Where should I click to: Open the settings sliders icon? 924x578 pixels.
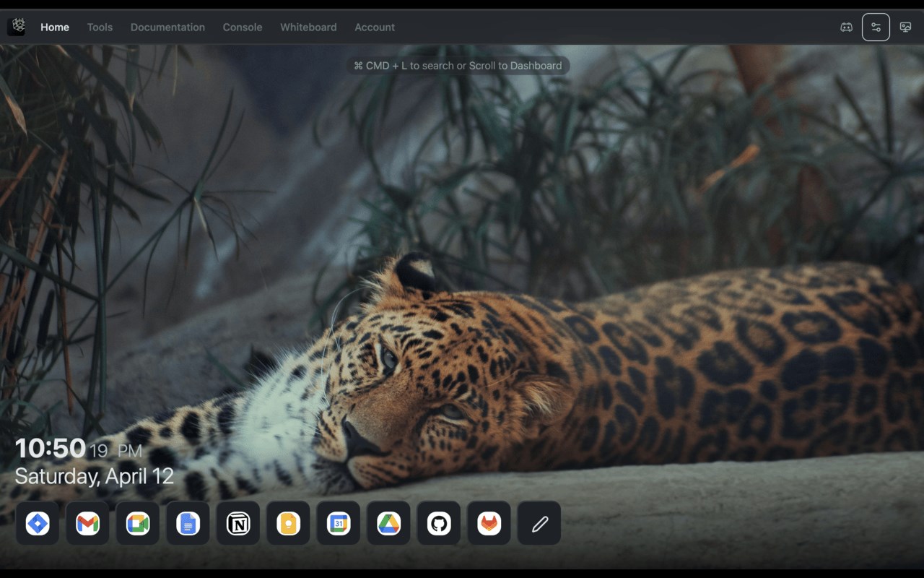click(876, 27)
